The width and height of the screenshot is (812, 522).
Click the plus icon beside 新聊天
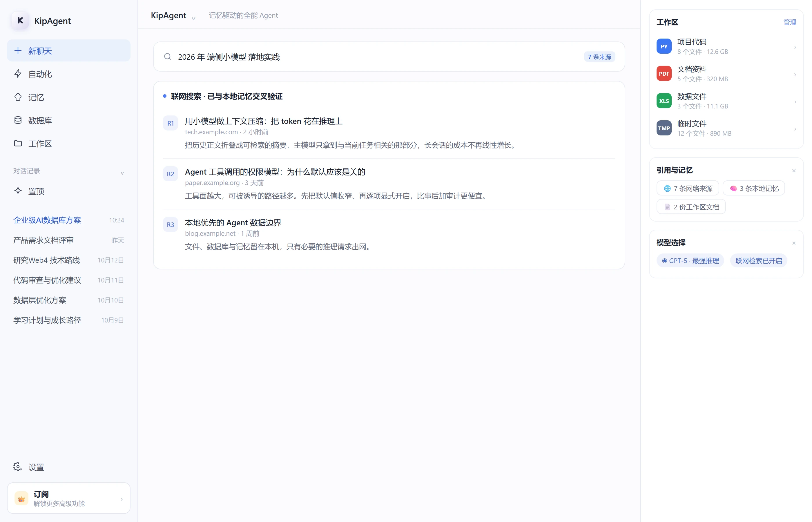18,50
